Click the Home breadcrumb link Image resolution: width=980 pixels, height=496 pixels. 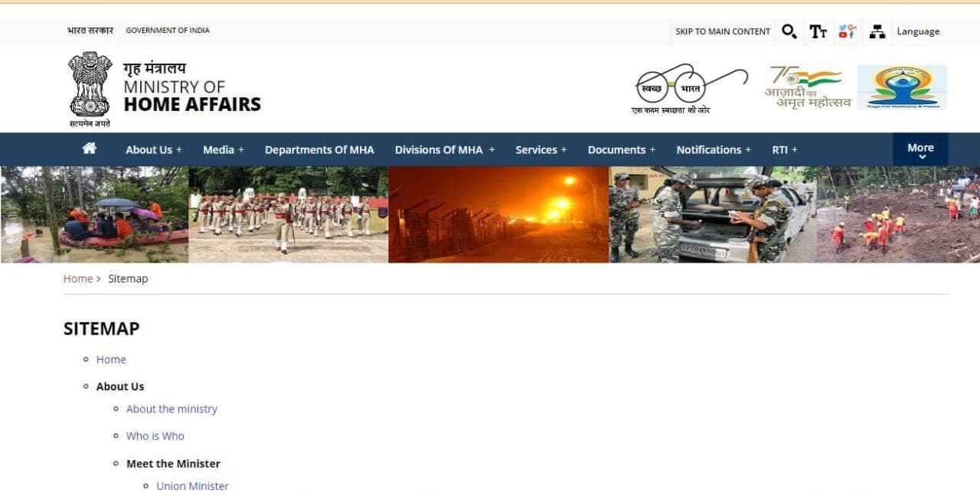(78, 279)
